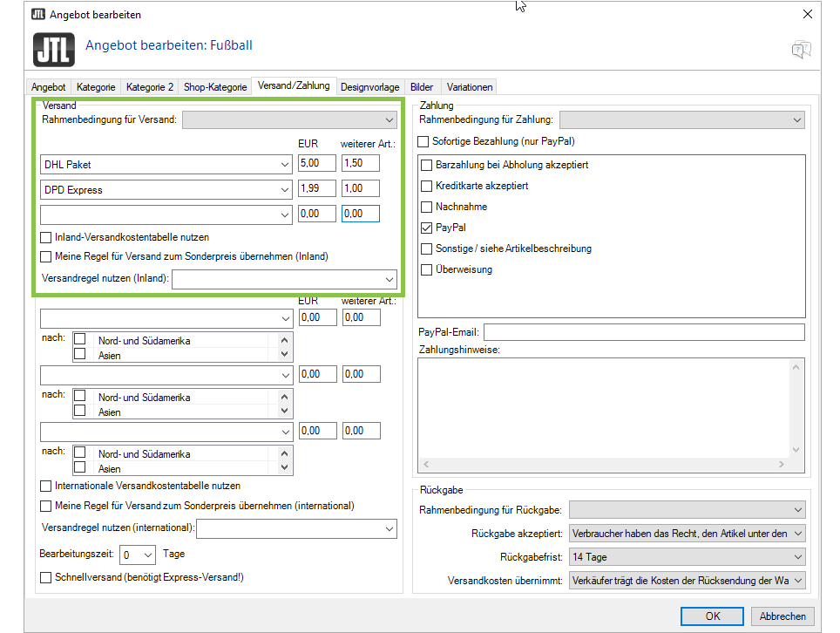
Task: Click the PayPal-Email input field
Action: click(643, 332)
